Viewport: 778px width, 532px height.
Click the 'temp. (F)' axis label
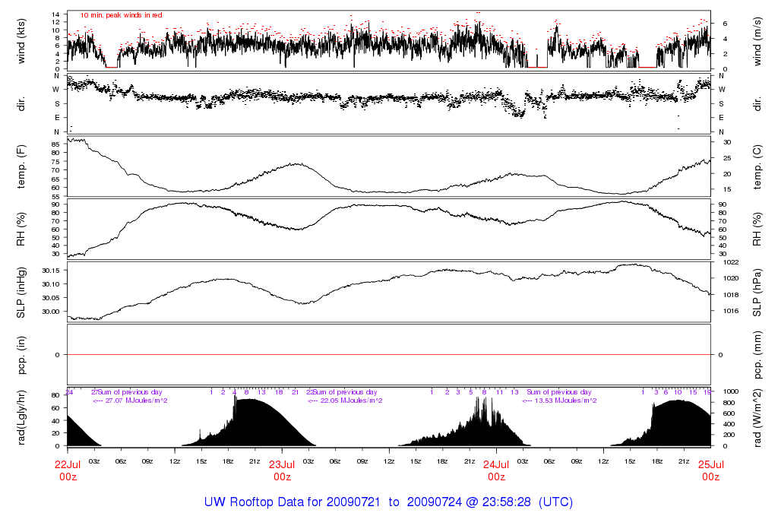pyautogui.click(x=21, y=166)
